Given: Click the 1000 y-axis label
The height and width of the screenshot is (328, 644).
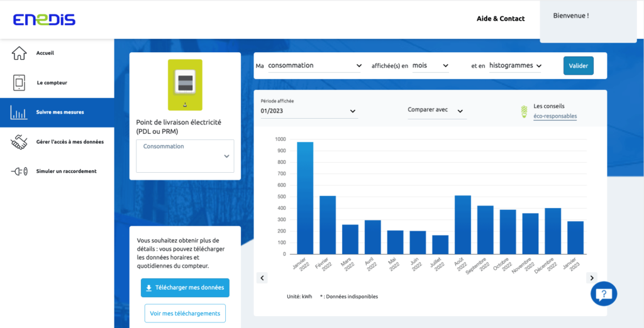Looking at the screenshot, I should [x=280, y=139].
